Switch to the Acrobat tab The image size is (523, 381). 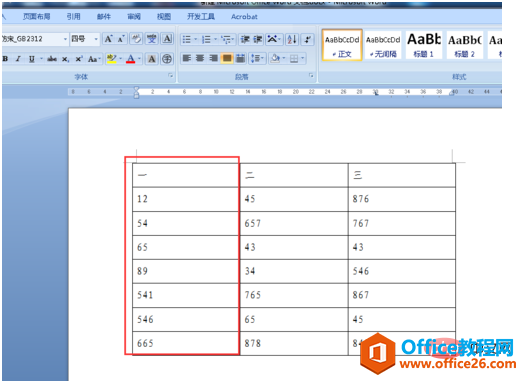(x=244, y=16)
